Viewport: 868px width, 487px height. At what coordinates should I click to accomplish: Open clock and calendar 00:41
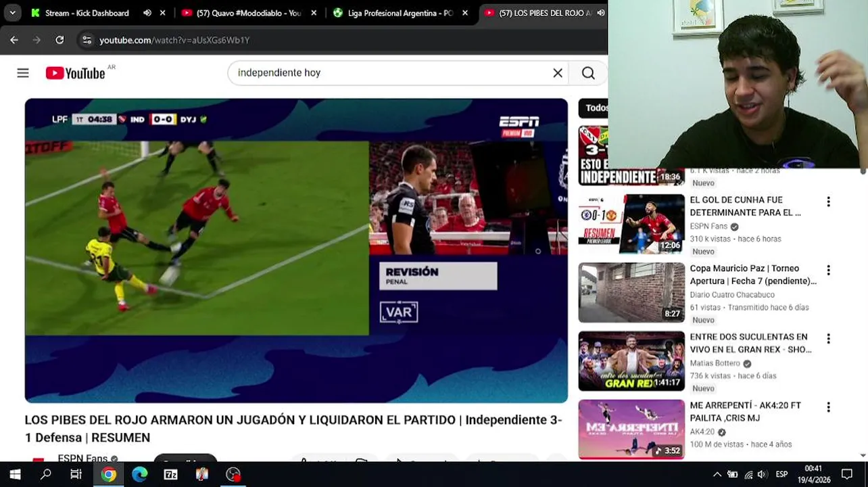tap(813, 474)
